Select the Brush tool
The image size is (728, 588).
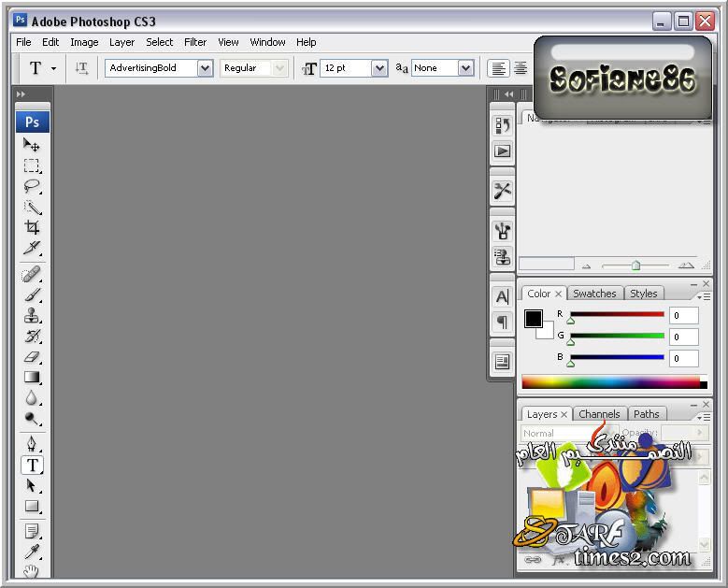tap(32, 294)
